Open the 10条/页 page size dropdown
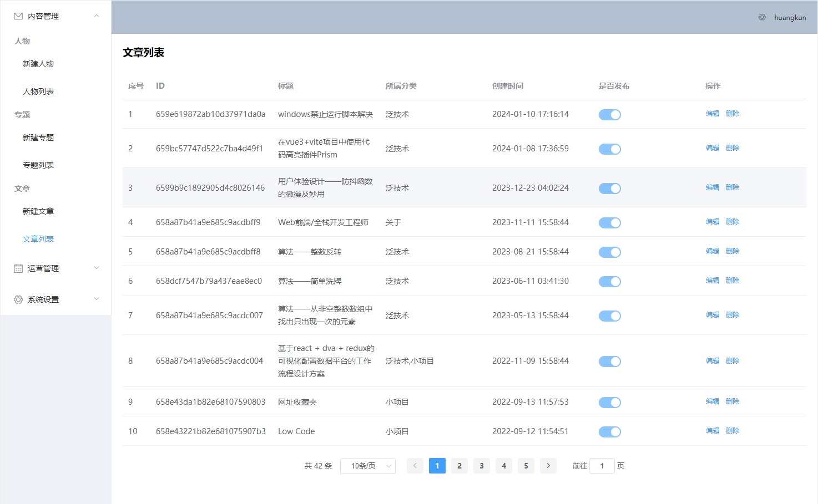This screenshot has height=504, width=818. pos(367,466)
